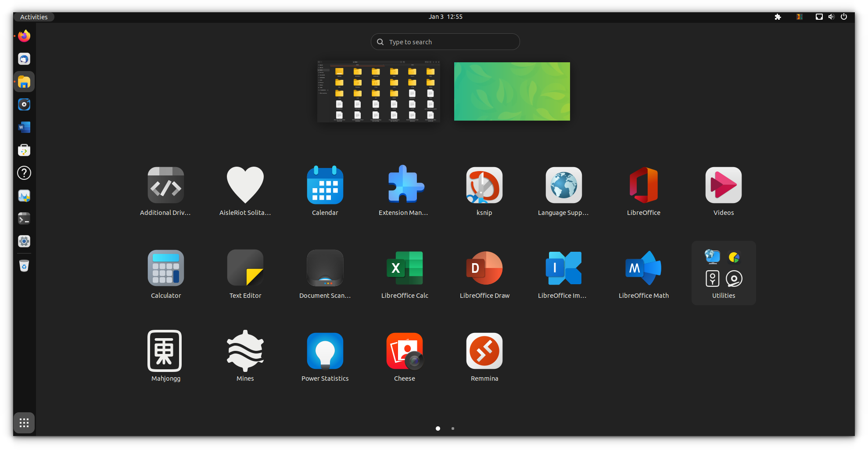Launch ksnip screenshot tool
Screen dimensions: 868x450
point(484,185)
